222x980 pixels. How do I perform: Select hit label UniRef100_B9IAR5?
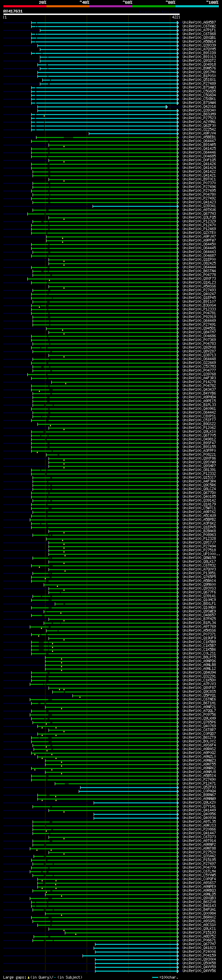click(x=199, y=145)
